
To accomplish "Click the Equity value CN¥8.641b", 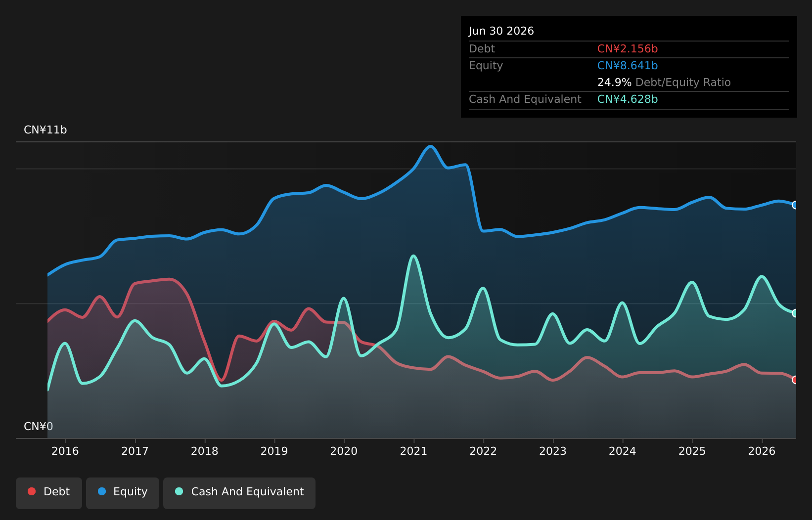I will (628, 66).
